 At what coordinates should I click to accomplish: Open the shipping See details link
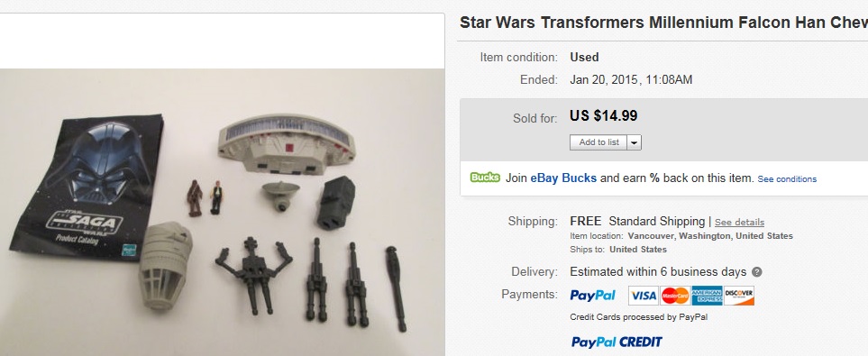click(x=739, y=222)
